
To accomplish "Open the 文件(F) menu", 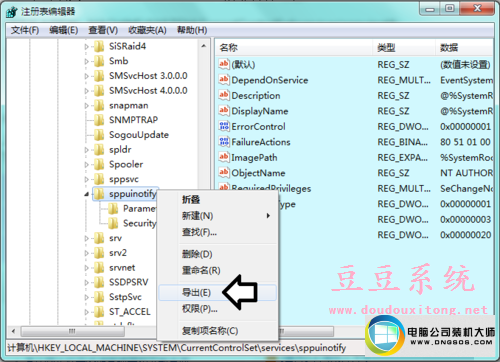I will coord(25,30).
